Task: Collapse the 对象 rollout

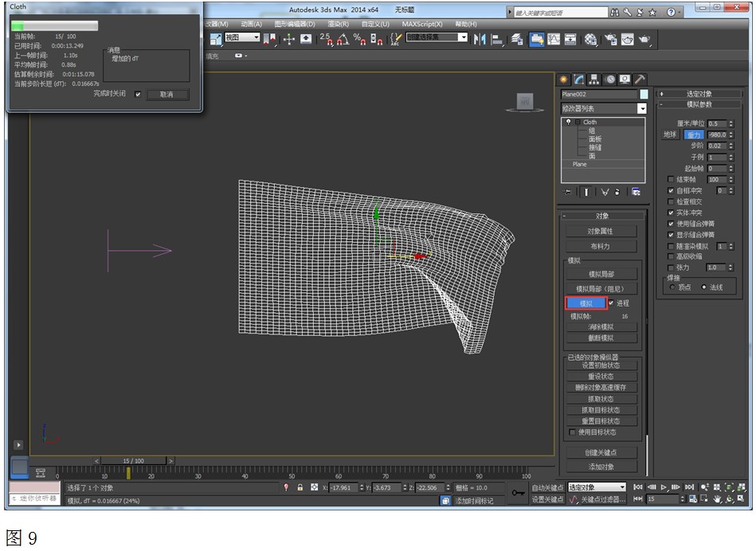Action: [x=601, y=216]
